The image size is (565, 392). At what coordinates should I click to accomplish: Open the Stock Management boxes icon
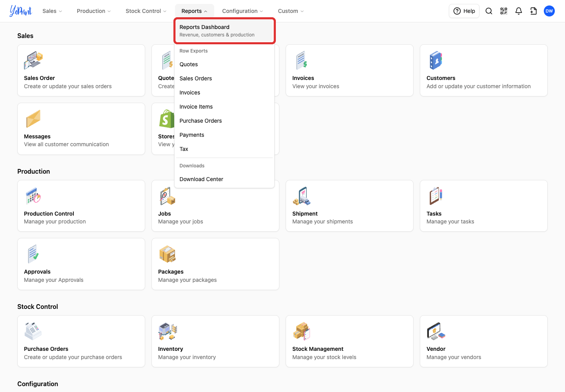click(x=302, y=331)
